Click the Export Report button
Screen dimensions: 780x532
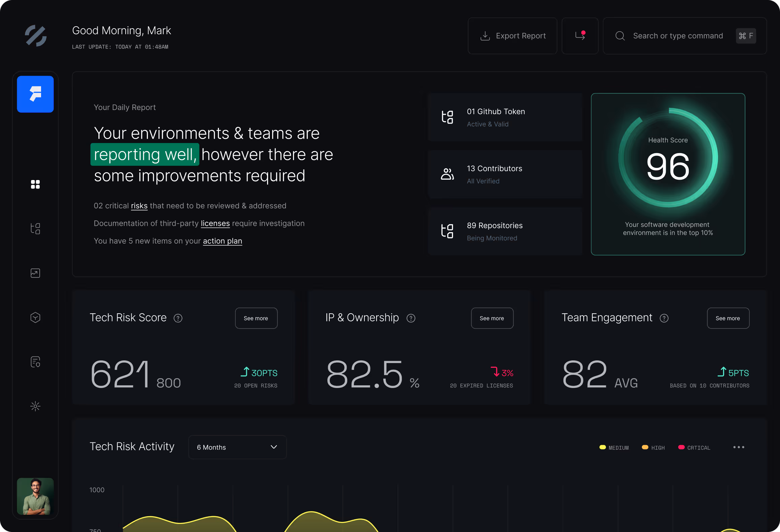[513, 36]
